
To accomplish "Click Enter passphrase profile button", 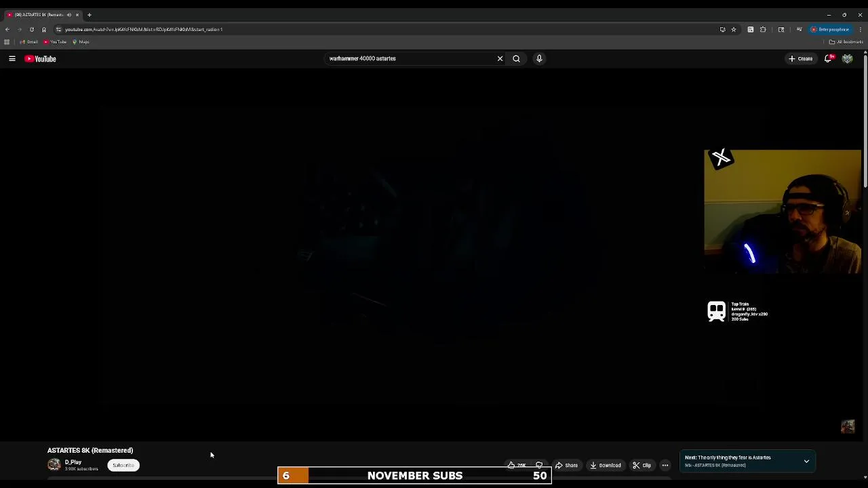I will point(830,30).
